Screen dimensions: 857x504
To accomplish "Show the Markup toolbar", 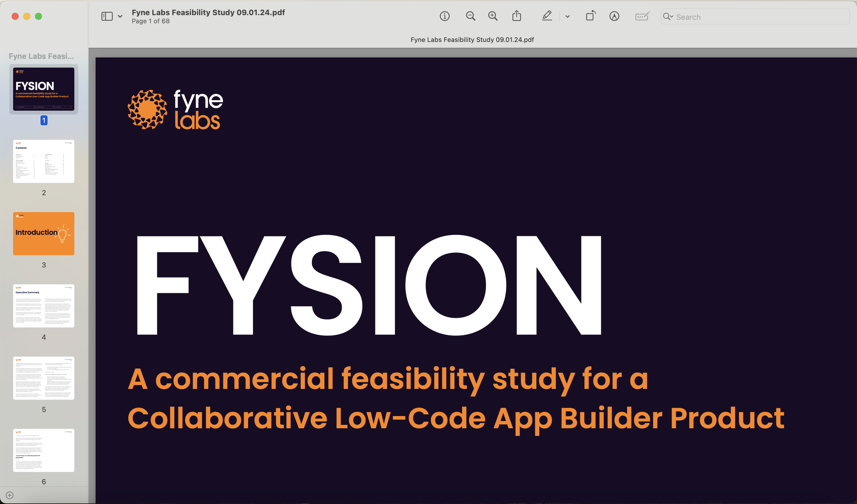I will pos(614,16).
